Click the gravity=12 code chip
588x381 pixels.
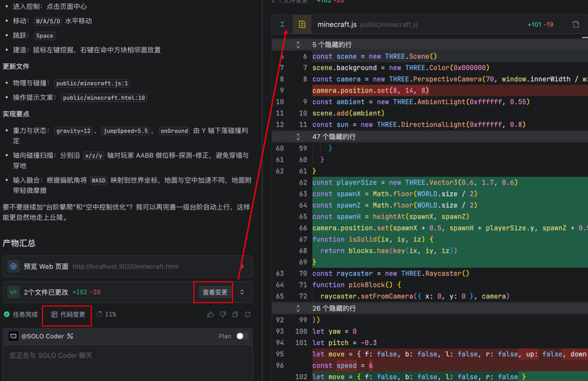[x=73, y=131]
